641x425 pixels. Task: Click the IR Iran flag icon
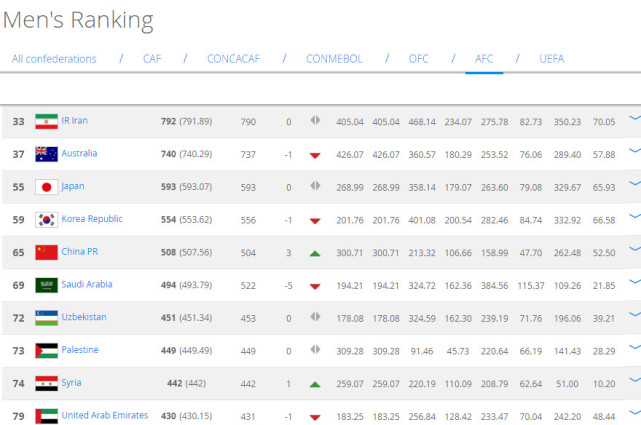pos(46,121)
